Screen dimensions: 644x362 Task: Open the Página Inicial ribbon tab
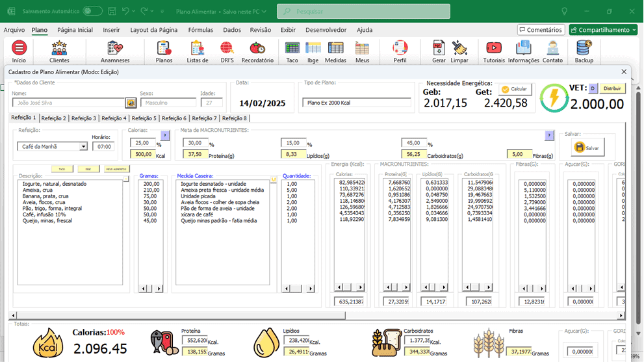click(75, 30)
